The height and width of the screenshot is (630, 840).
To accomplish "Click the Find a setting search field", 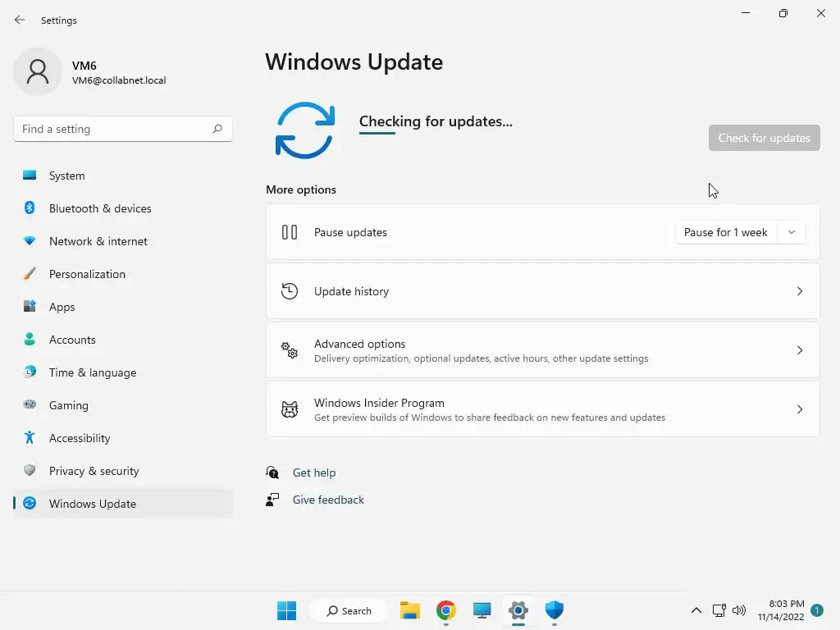I will pyautogui.click(x=123, y=129).
